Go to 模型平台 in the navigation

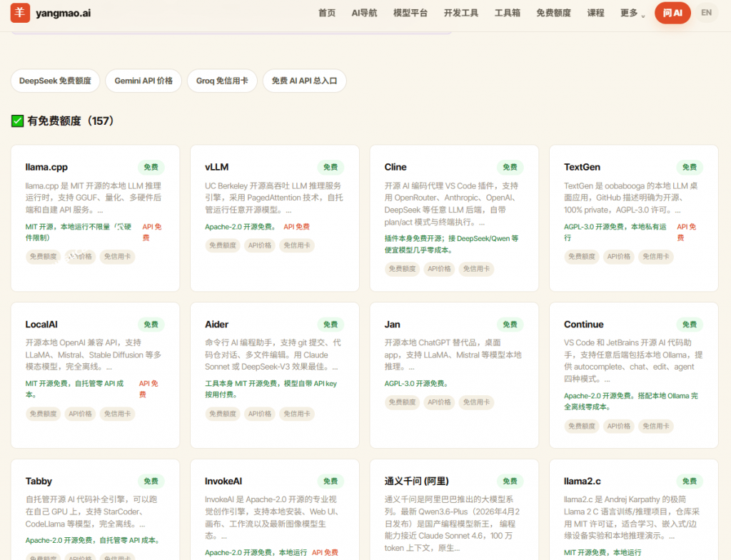(410, 13)
